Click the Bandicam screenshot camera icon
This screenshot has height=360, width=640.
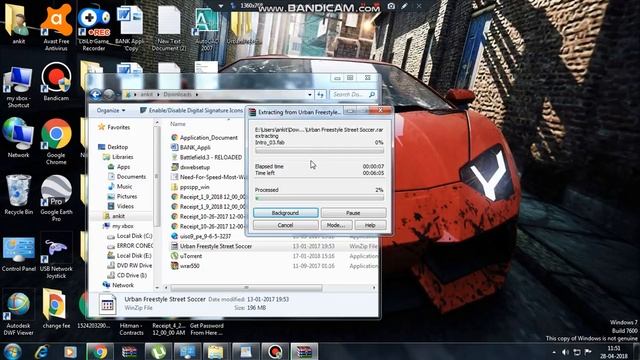pyautogui.click(x=391, y=6)
